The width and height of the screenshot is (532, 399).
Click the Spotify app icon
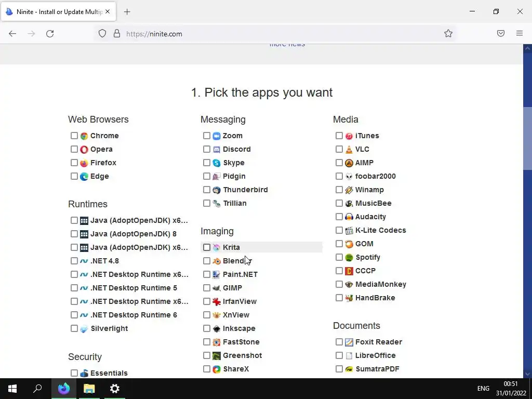click(349, 258)
